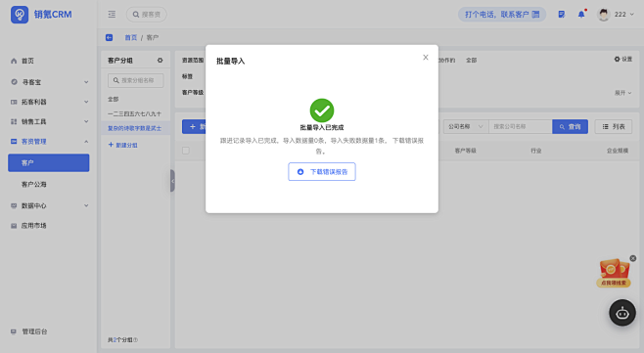Click the 销售工具 sidebar icon

(x=14, y=121)
